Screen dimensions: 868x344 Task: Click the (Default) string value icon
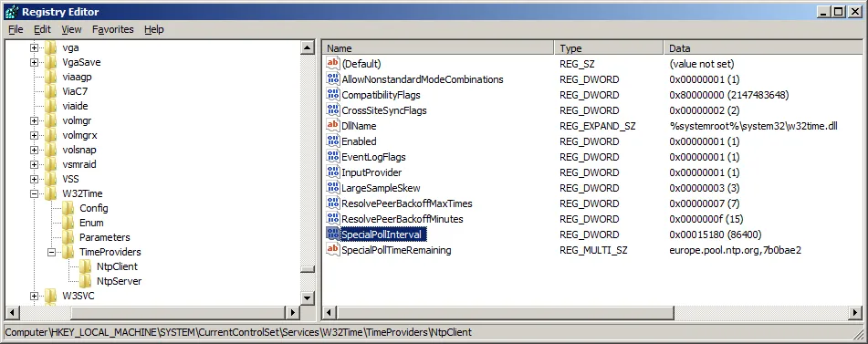pos(333,64)
